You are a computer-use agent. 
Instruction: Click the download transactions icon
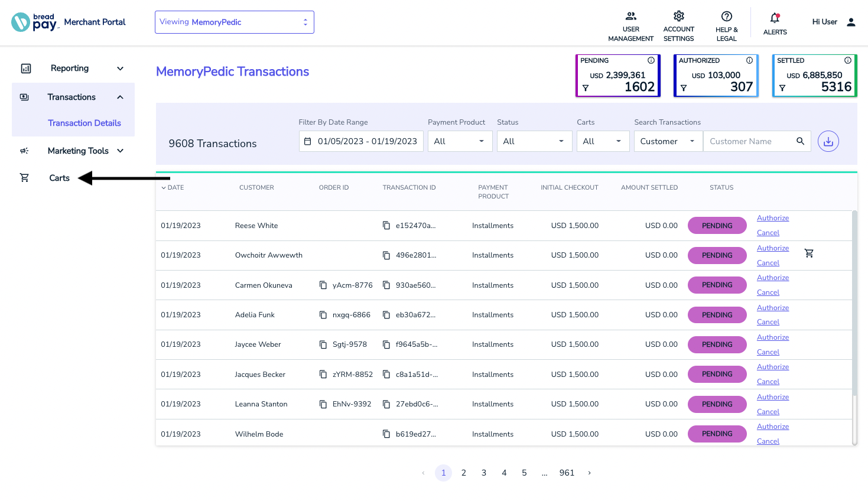click(828, 141)
